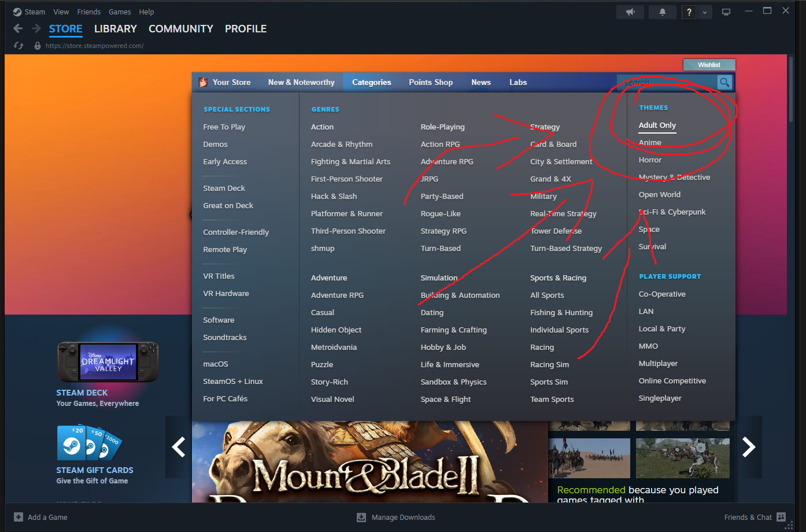The height and width of the screenshot is (532, 806).
Task: Open the Friends menu
Action: coord(89,12)
